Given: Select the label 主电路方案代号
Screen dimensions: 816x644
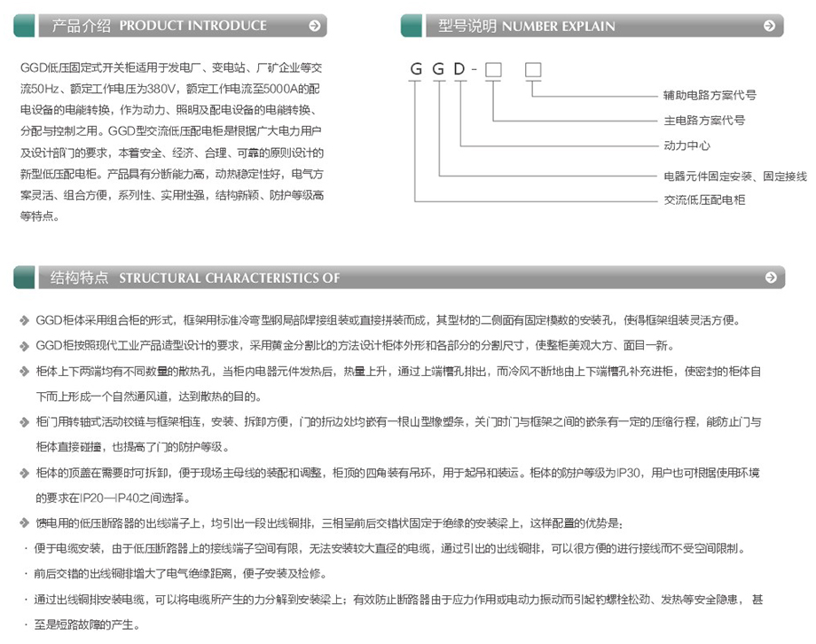Looking at the screenshot, I should [703, 121].
